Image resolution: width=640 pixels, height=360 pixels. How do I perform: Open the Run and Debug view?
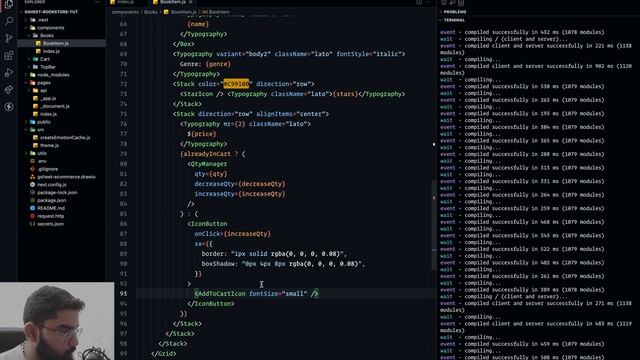(x=9, y=73)
